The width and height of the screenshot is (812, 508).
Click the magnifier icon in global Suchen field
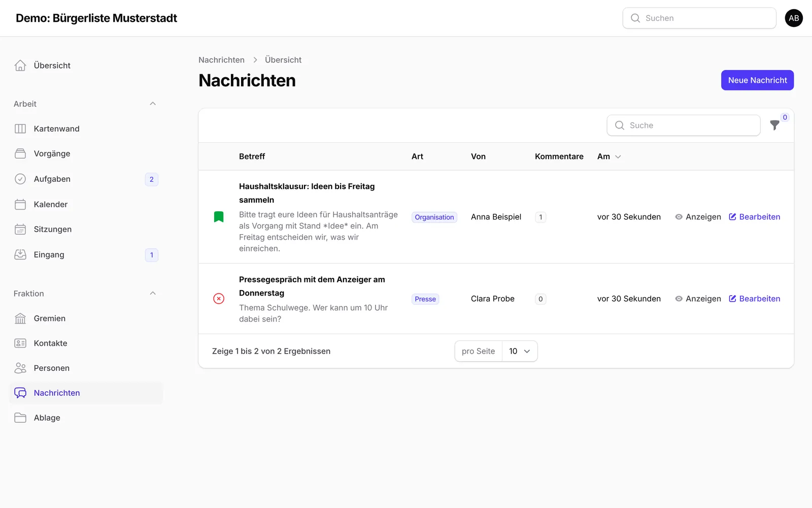635,18
